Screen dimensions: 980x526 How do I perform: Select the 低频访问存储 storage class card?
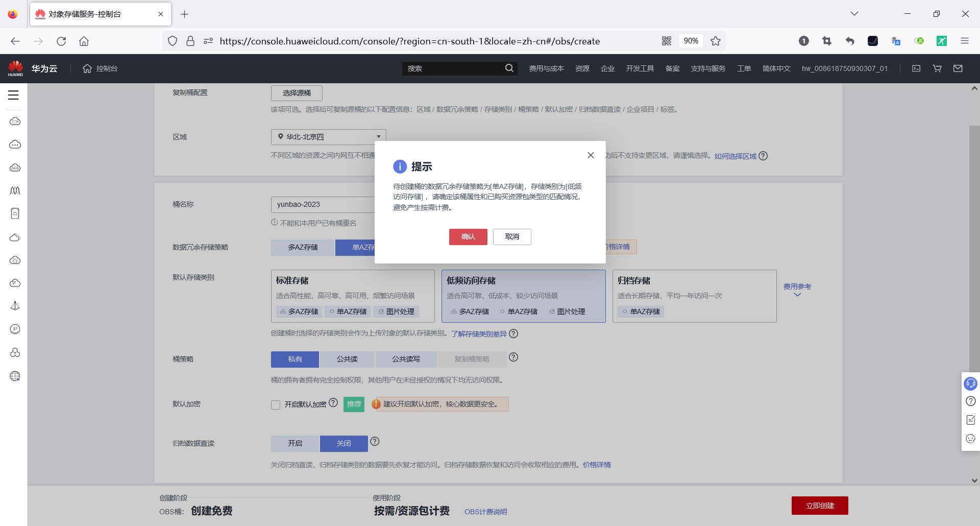tap(523, 296)
